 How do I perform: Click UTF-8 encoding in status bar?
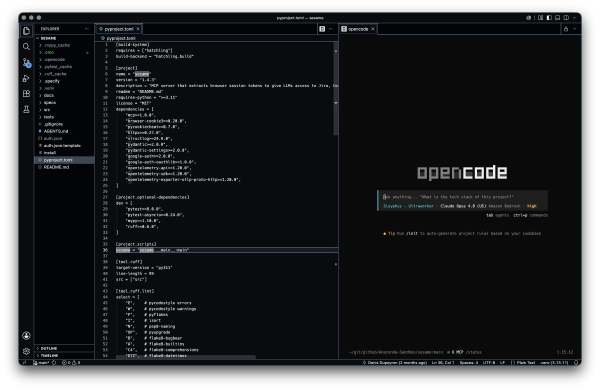point(489,362)
